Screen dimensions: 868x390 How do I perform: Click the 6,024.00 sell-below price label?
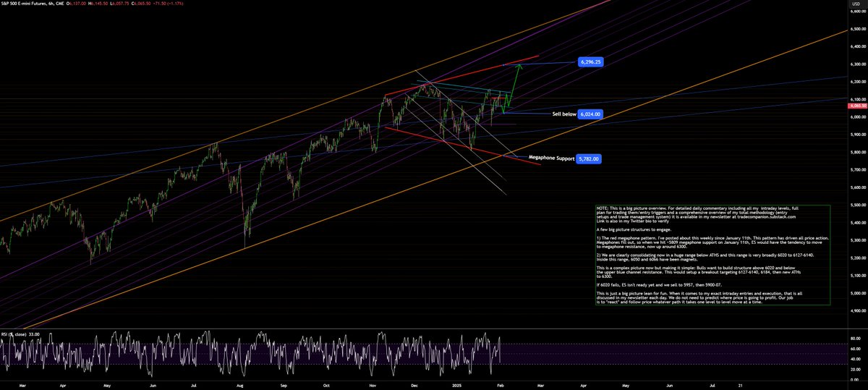(x=590, y=114)
